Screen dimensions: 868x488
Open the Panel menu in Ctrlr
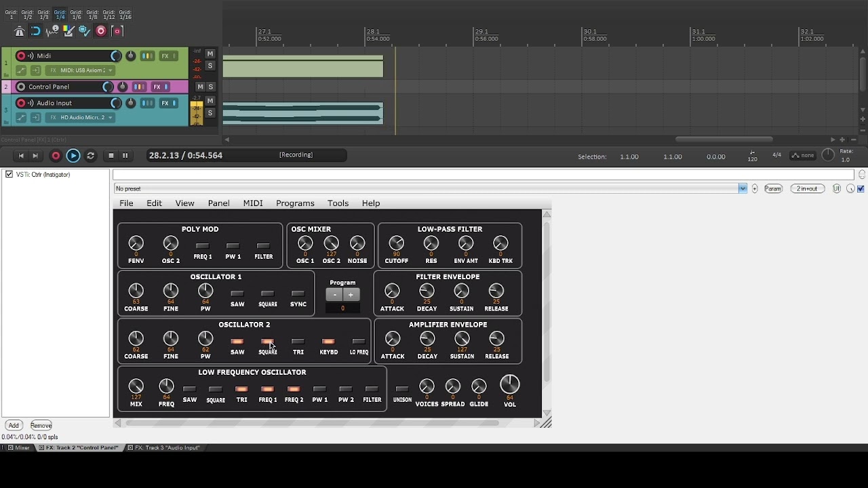(218, 203)
